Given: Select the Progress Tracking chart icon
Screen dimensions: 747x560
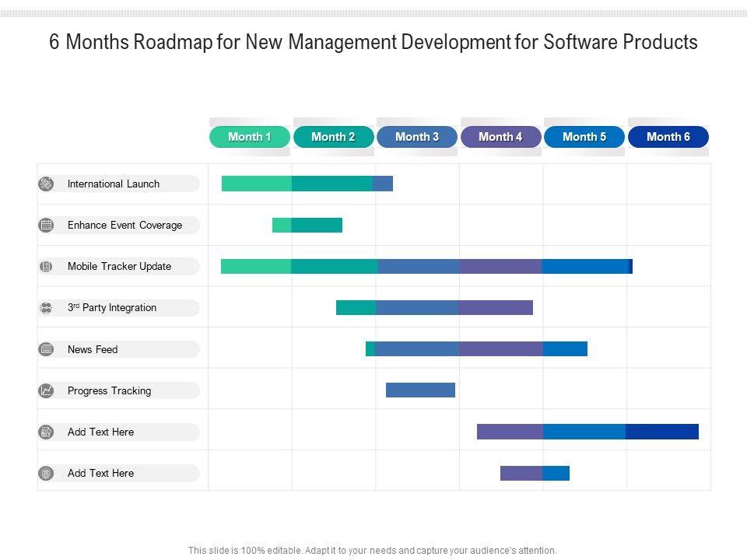Looking at the screenshot, I should point(47,390).
